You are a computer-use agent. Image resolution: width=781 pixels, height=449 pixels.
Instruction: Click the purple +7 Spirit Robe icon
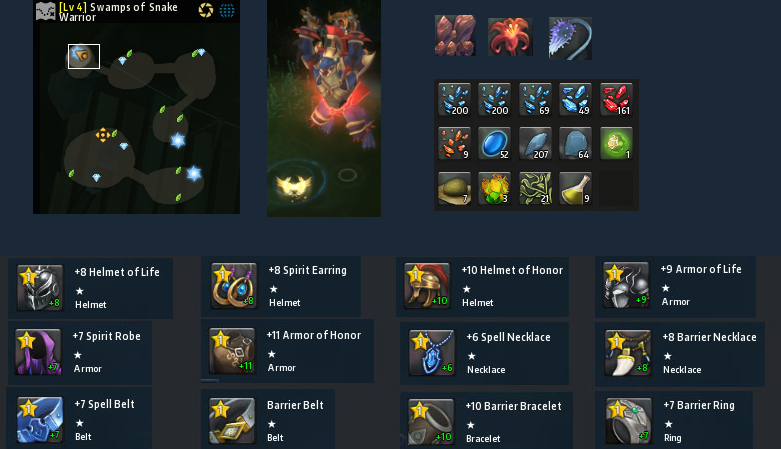click(38, 351)
